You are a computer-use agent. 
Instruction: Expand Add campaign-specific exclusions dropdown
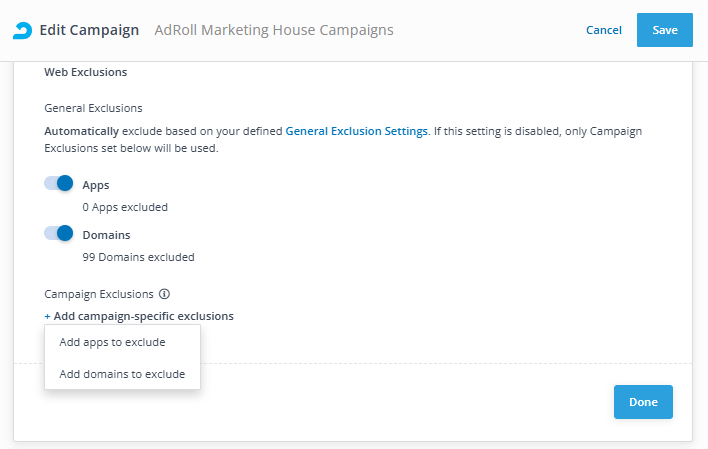(x=143, y=316)
